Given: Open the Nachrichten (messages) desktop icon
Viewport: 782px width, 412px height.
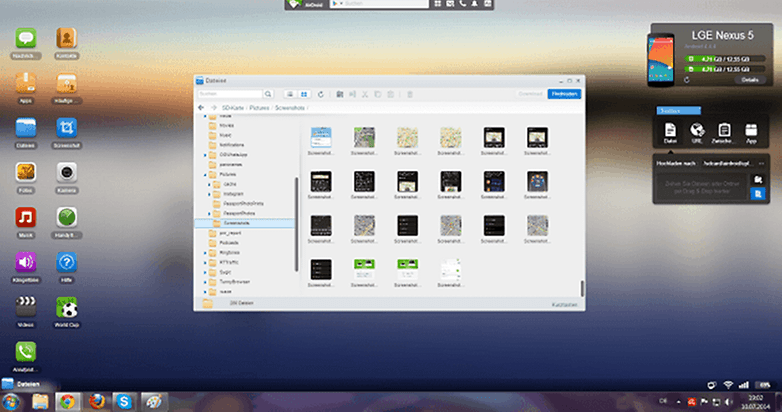Looking at the screenshot, I should [26, 39].
